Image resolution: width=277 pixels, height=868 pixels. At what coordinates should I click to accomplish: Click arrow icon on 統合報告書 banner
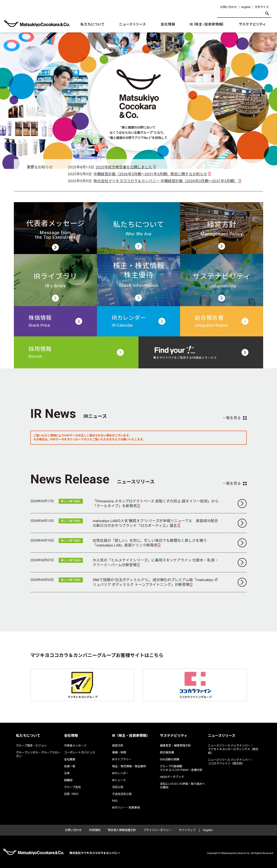[245, 321]
